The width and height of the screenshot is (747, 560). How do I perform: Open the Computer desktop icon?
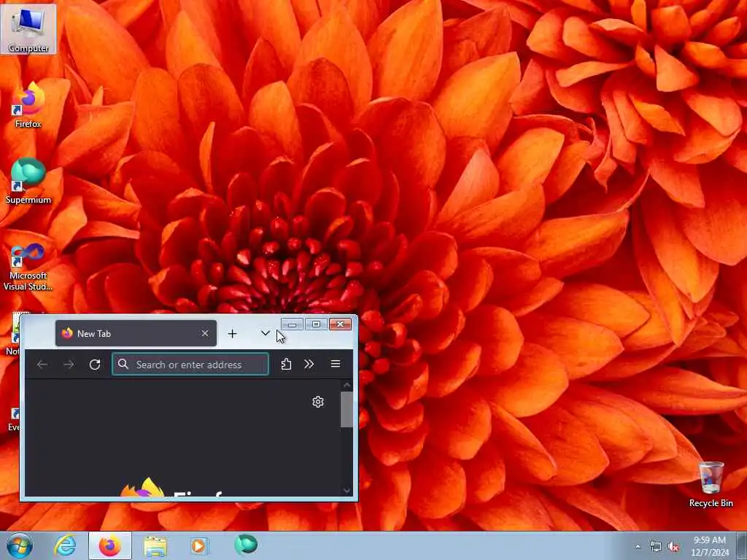(28, 29)
